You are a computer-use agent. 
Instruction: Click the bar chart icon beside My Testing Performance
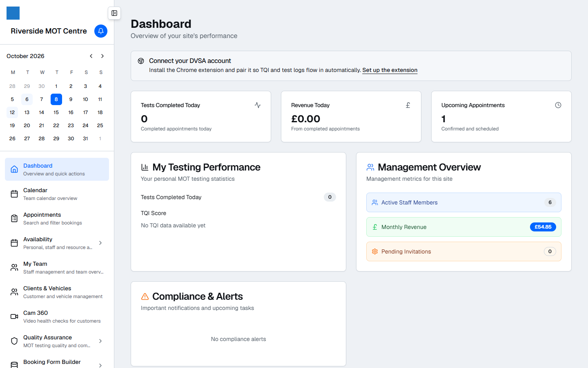click(x=145, y=167)
